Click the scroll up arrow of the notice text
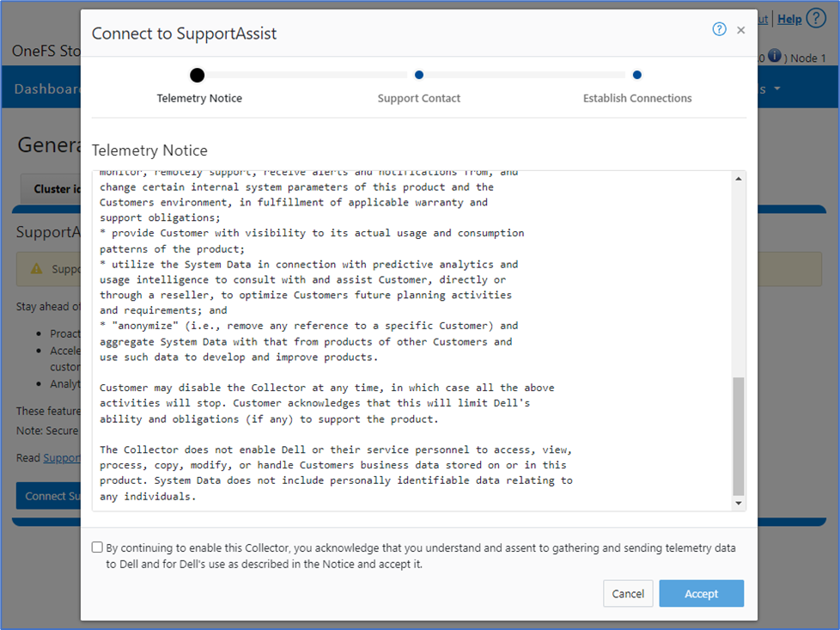 (739, 179)
